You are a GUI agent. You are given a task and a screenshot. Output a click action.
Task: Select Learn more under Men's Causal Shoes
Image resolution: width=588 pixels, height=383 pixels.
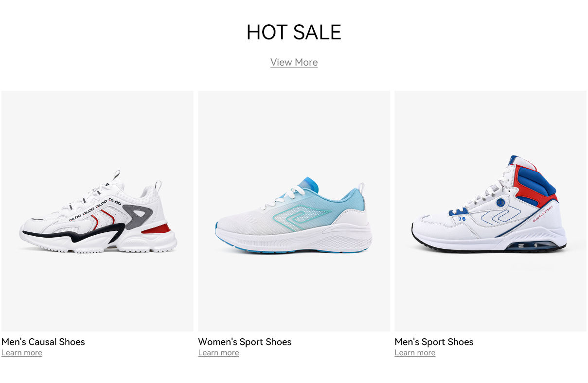(x=22, y=353)
